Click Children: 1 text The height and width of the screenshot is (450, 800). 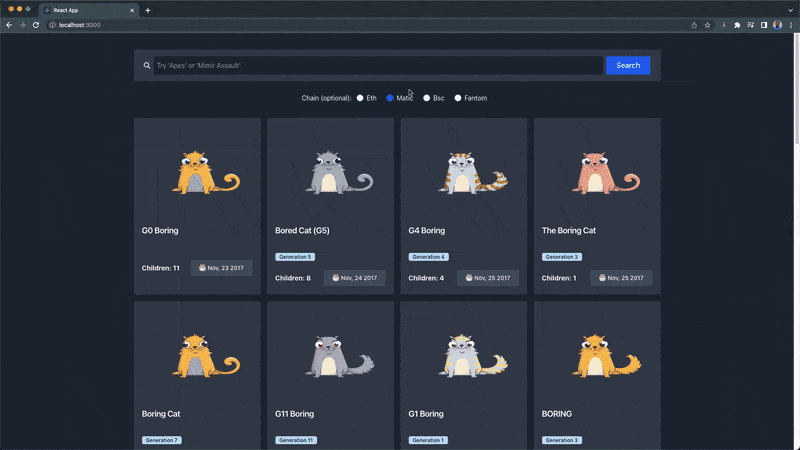click(x=559, y=278)
